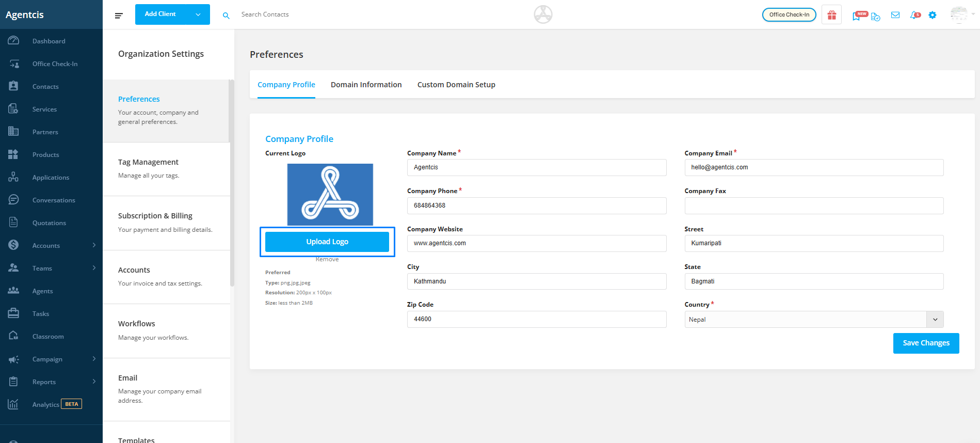Click the Company Website input field
Viewport: 980px width, 443px height.
(537, 243)
